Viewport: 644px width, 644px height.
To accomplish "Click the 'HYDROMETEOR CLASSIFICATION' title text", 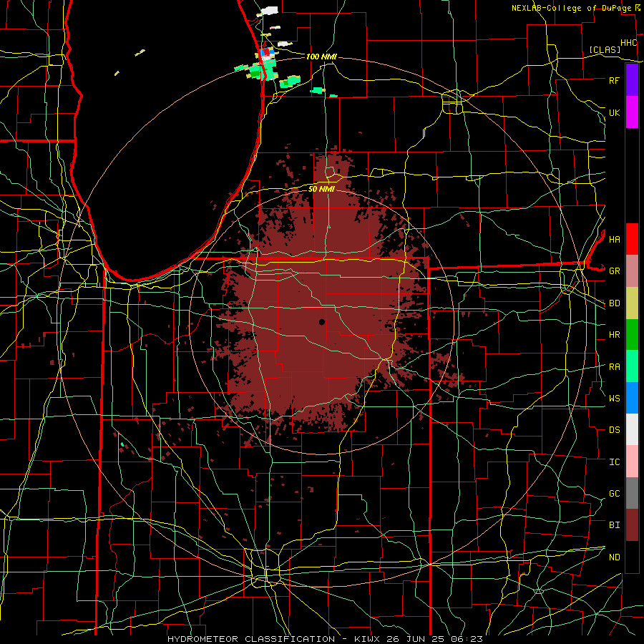I will [251, 639].
